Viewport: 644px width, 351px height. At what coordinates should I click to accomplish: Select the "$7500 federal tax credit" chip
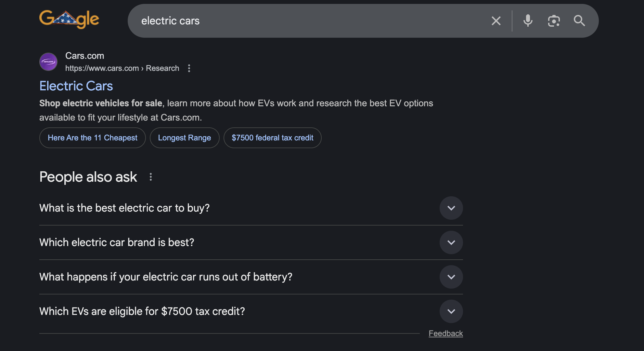(x=273, y=138)
